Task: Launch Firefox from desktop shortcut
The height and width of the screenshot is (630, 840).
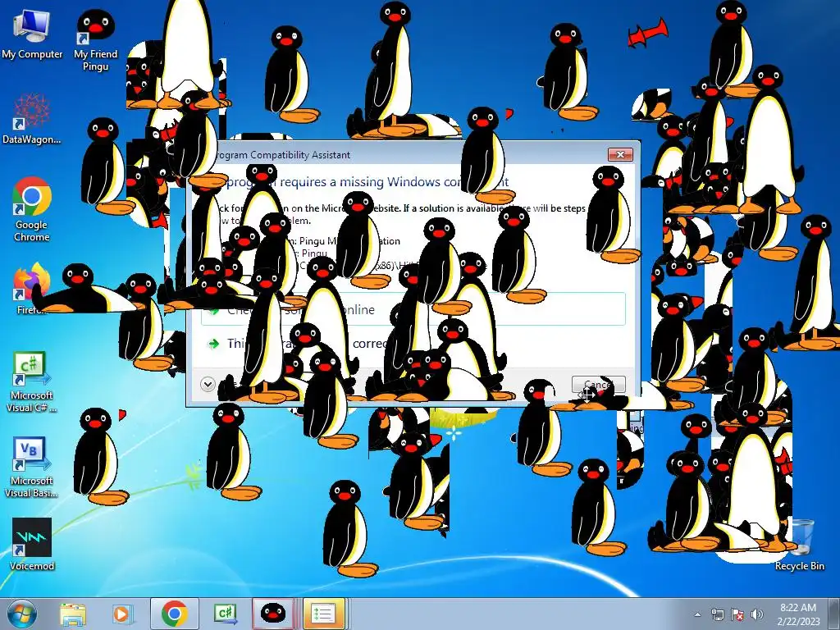Action: pos(32,288)
